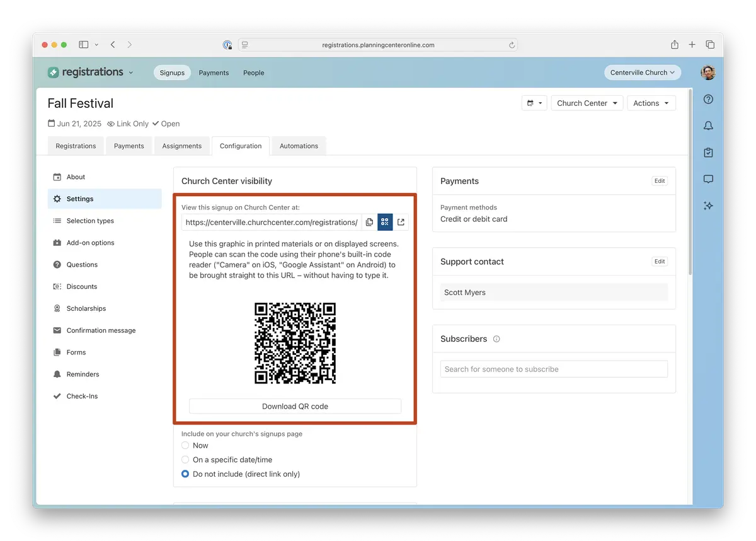
Task: Open Check-Ins in the sidebar
Action: (105, 397)
